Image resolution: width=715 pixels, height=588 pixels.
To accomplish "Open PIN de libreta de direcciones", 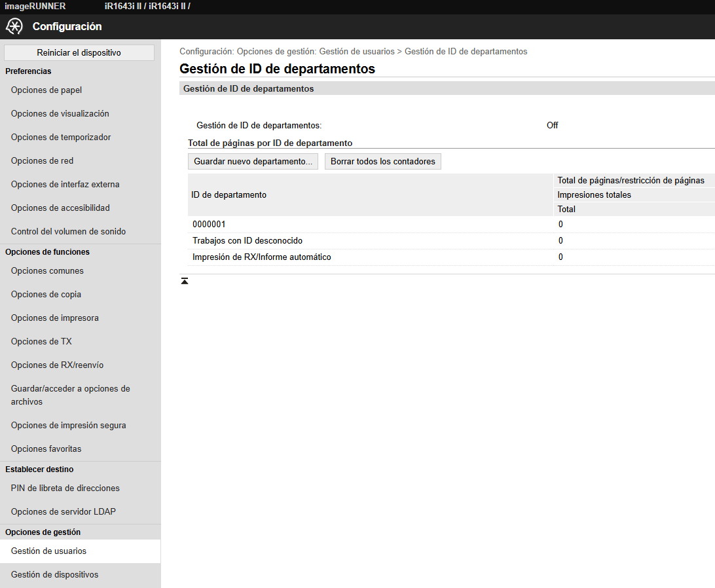I will (65, 488).
